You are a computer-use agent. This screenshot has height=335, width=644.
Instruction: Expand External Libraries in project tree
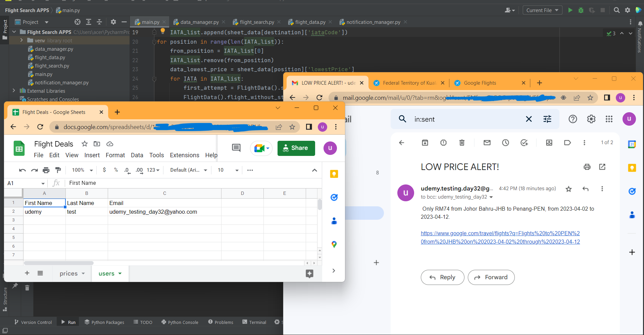[x=14, y=91]
